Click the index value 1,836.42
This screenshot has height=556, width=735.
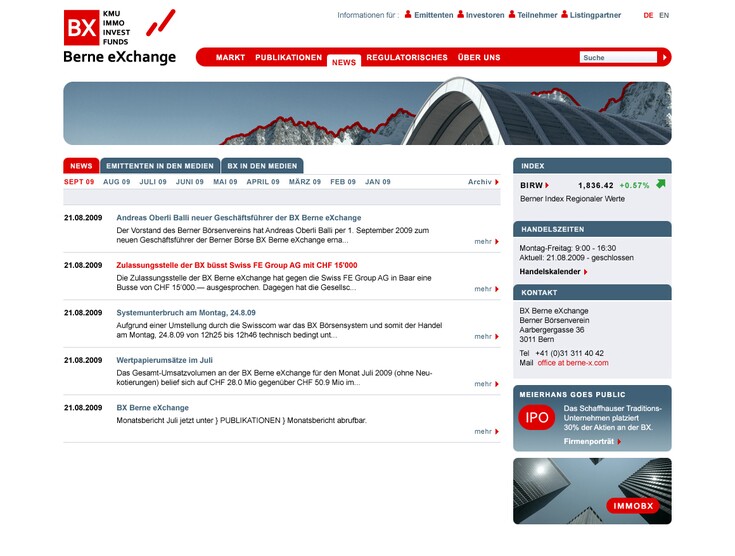596,185
